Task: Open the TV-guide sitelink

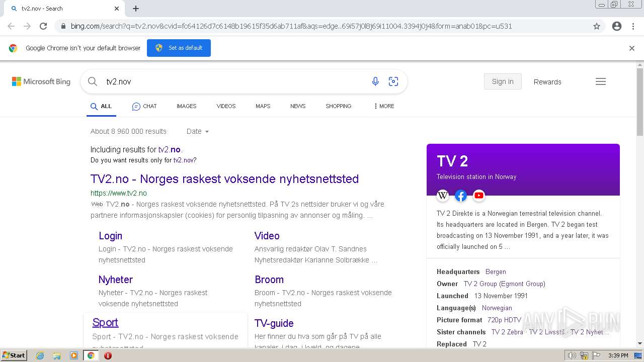Action: [274, 323]
